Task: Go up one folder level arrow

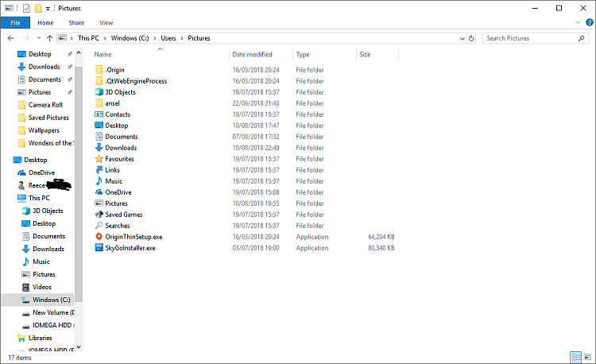Action: click(x=49, y=38)
